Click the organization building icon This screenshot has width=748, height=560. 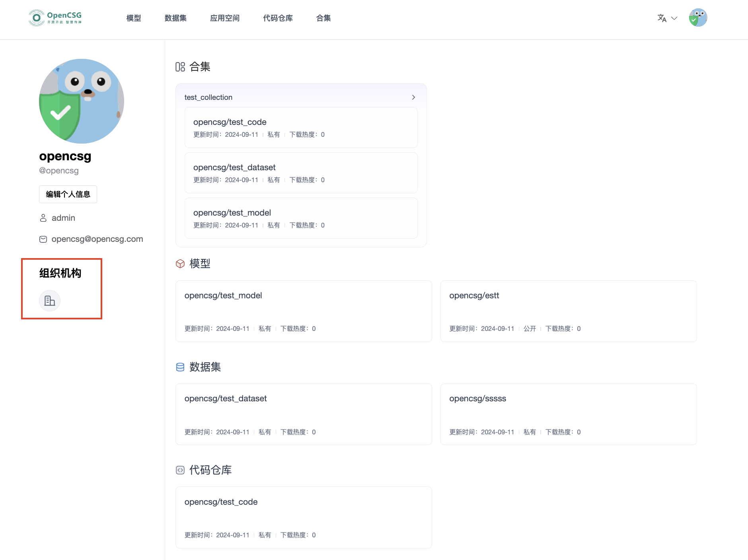[x=50, y=301]
